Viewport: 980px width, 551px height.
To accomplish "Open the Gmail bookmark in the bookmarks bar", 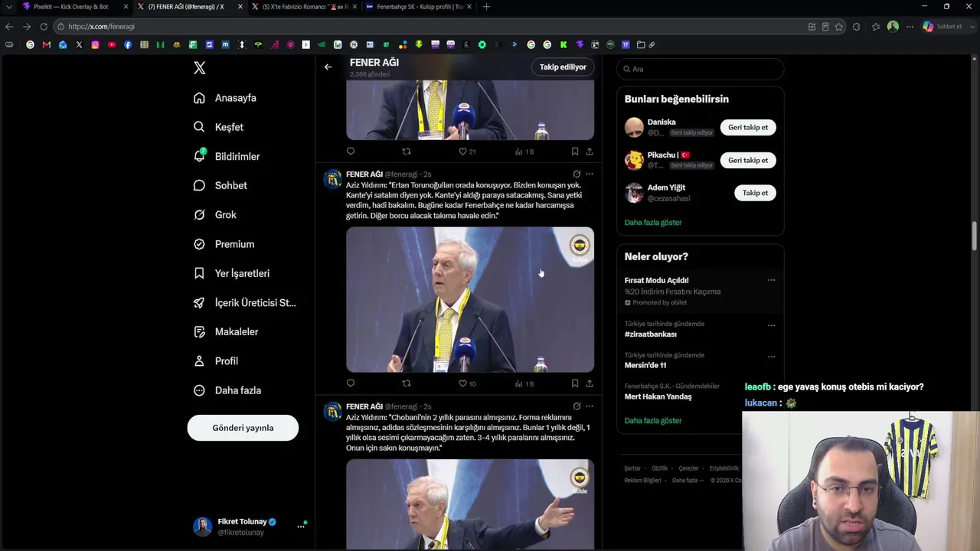I will [x=47, y=44].
